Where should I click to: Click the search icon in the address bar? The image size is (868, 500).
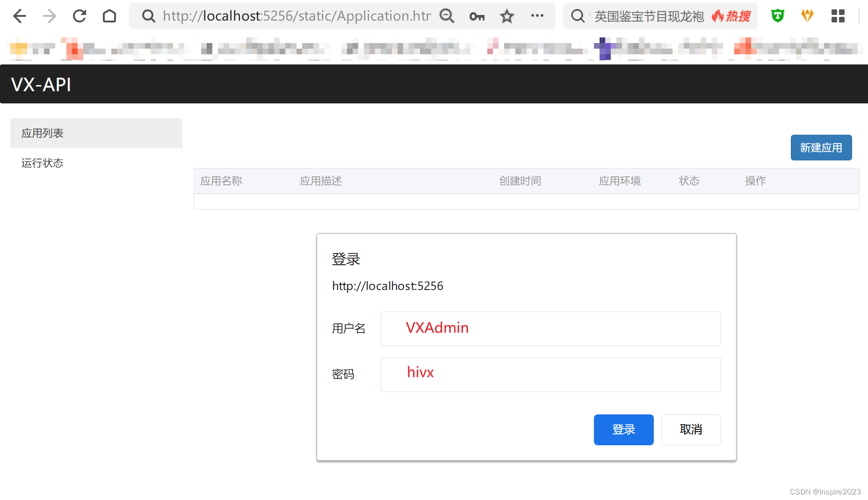pyautogui.click(x=149, y=16)
